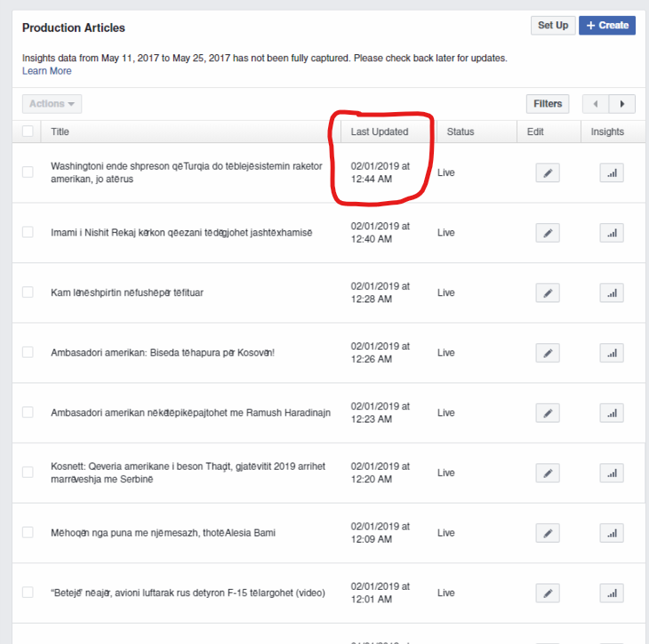Open the Actions dropdown menu

pyautogui.click(x=52, y=104)
